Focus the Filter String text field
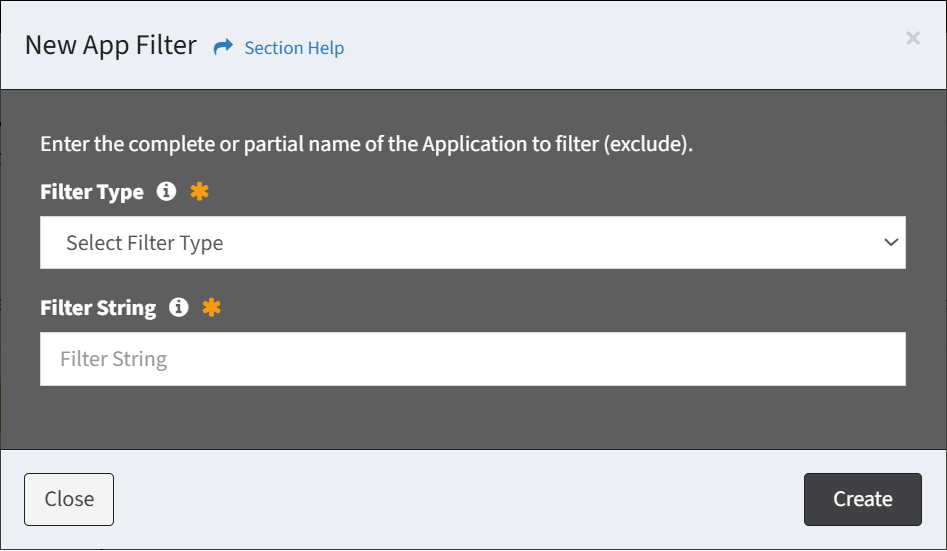 [472, 359]
